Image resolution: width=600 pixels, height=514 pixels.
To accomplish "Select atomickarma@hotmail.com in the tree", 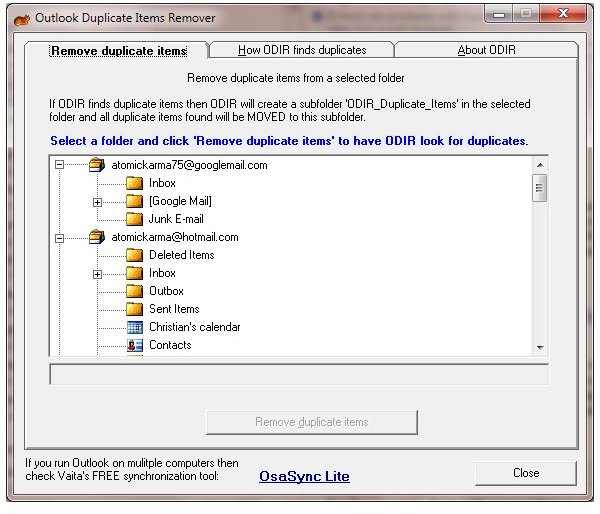I will pyautogui.click(x=175, y=237).
